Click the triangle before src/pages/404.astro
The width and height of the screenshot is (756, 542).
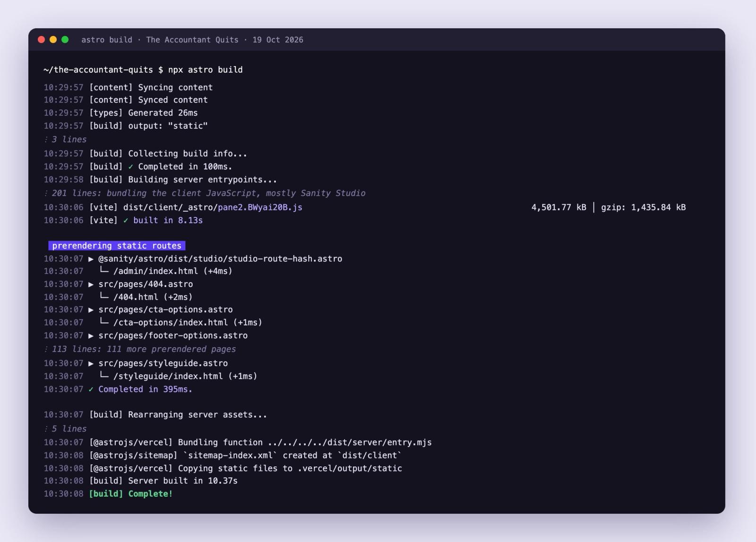point(91,284)
